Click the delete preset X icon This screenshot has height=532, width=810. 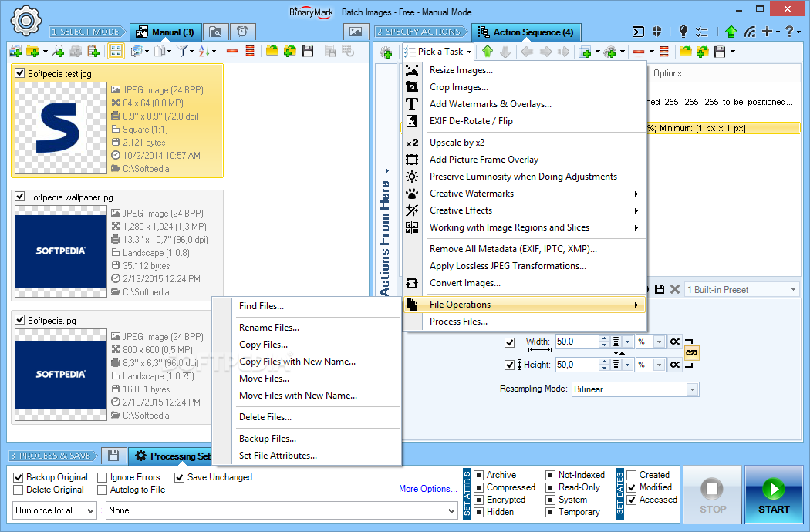point(675,289)
